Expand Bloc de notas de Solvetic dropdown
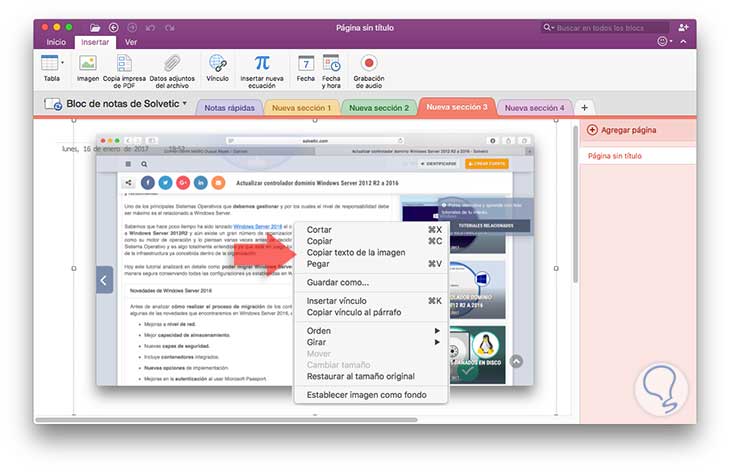730x472 pixels. point(185,103)
